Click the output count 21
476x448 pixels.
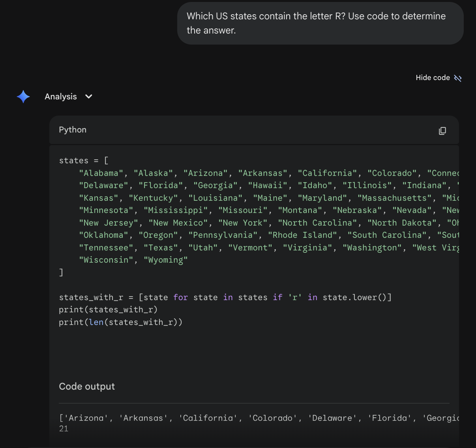point(64,429)
